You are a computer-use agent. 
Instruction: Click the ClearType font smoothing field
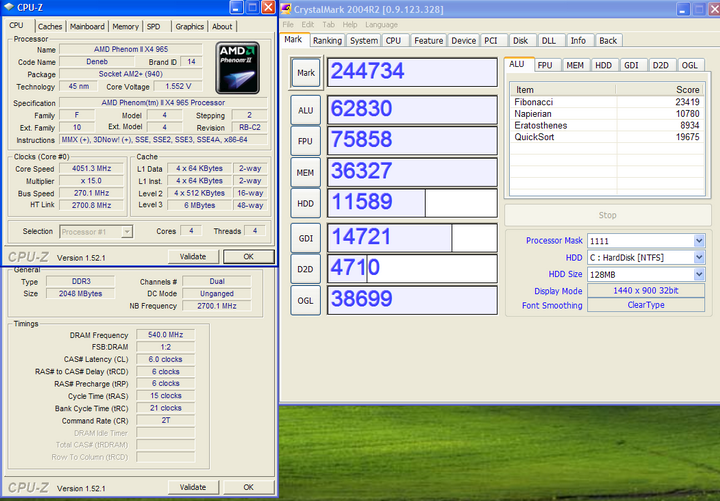646,305
